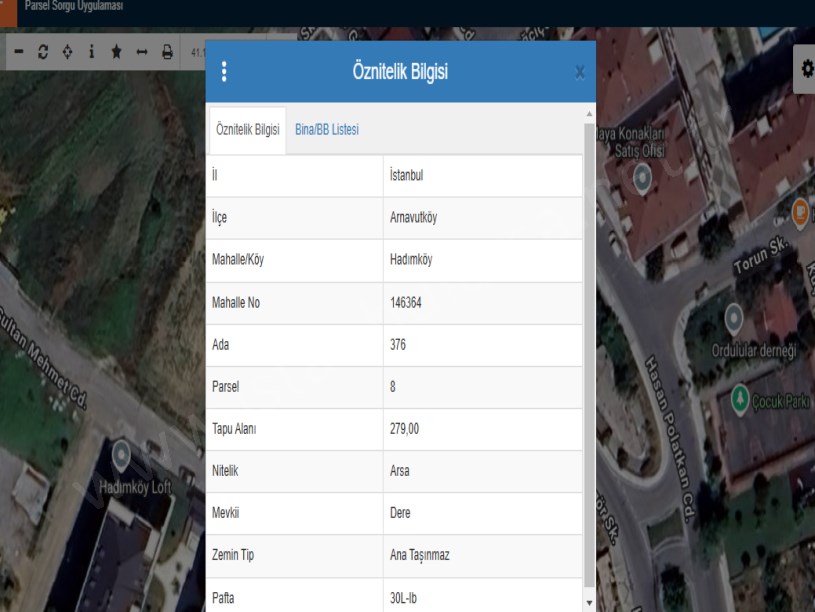Open the three-dot menu in the dialog header
Viewport: 815px width, 612px height.
(x=224, y=72)
